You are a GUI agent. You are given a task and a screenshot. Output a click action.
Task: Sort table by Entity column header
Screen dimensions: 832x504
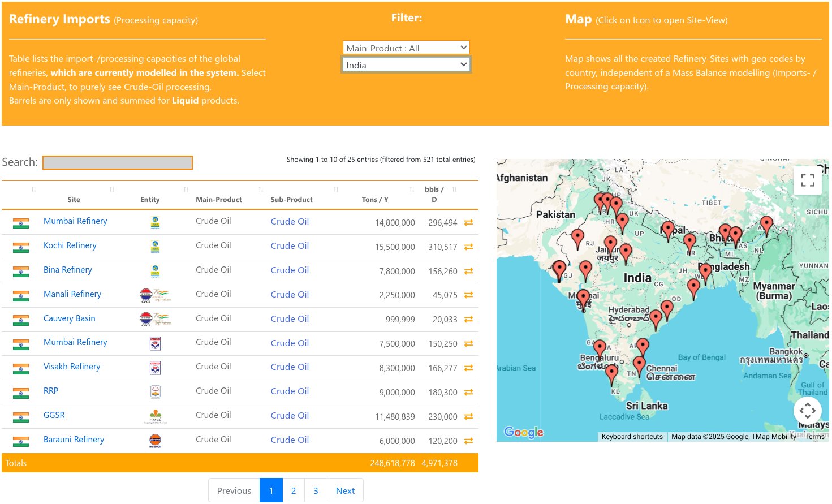pyautogui.click(x=150, y=200)
